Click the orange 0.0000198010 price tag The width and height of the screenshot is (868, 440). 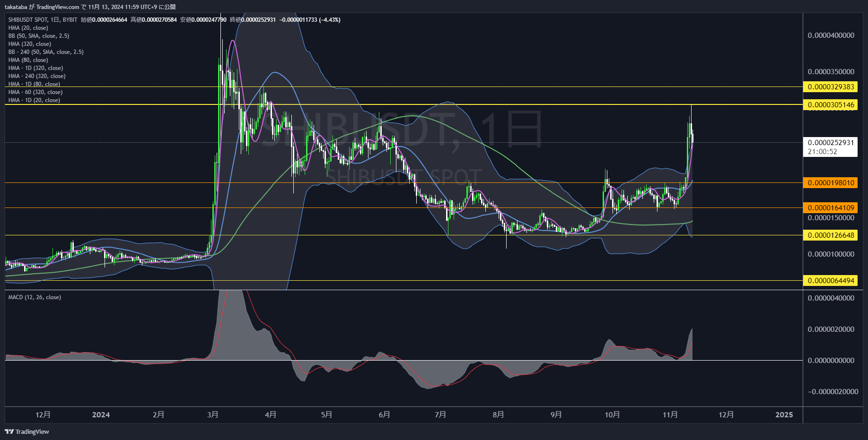pos(830,183)
